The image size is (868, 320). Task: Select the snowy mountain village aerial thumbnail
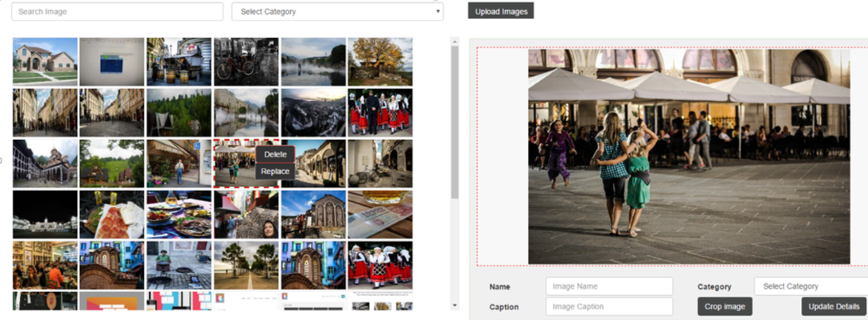313,113
